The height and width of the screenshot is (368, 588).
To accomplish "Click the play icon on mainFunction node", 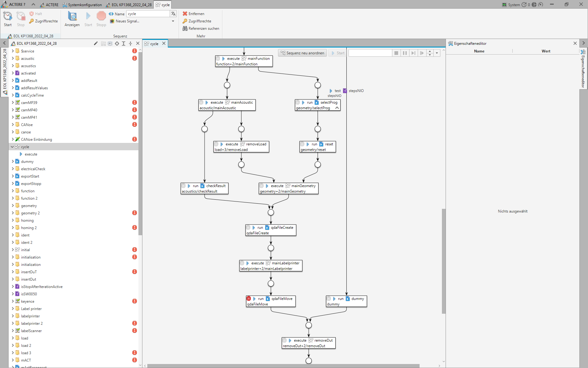I will coord(224,59).
